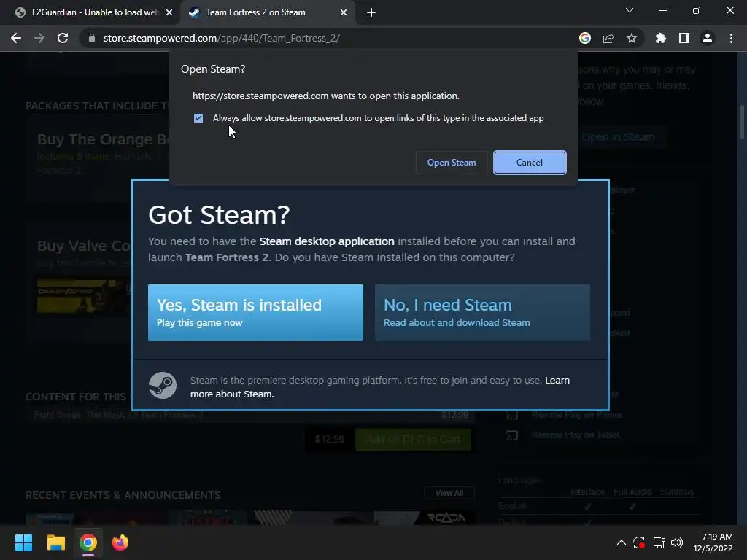The width and height of the screenshot is (747, 560).
Task: Open the clock showing 7:19 AM
Action: tap(713, 542)
